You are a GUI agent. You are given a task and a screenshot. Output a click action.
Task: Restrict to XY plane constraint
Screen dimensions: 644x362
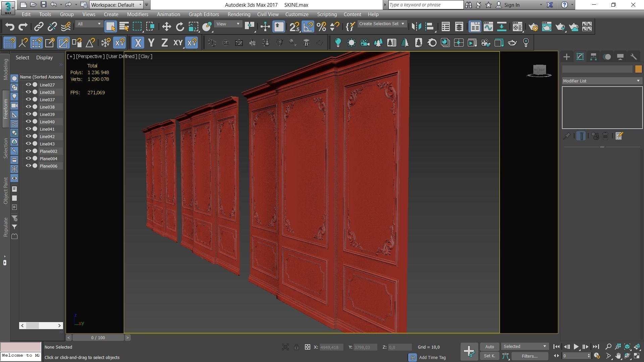pos(178,43)
